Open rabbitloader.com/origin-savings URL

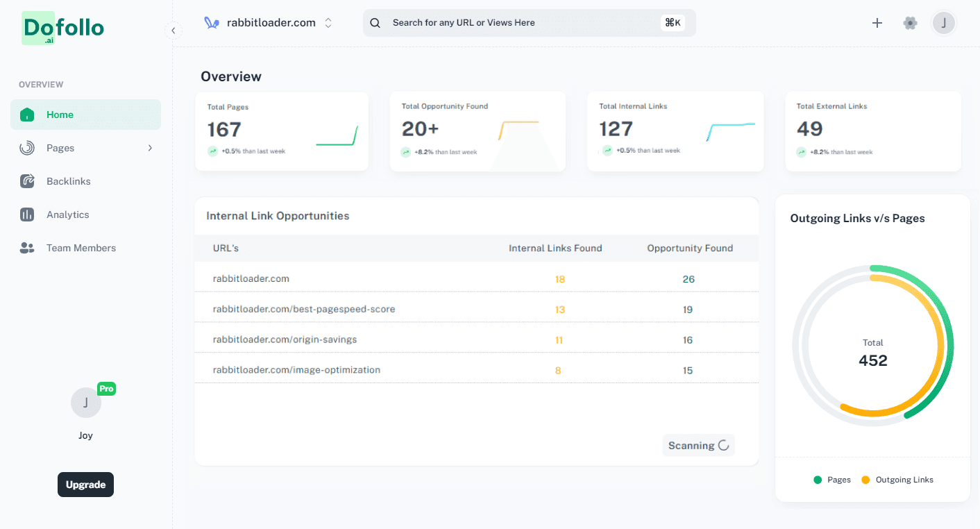(285, 339)
